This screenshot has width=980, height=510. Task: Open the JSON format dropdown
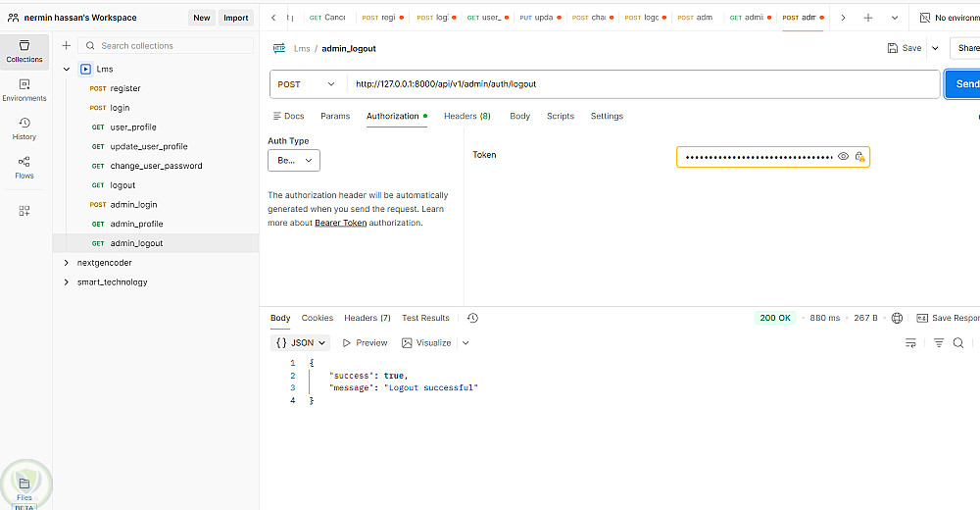click(301, 342)
